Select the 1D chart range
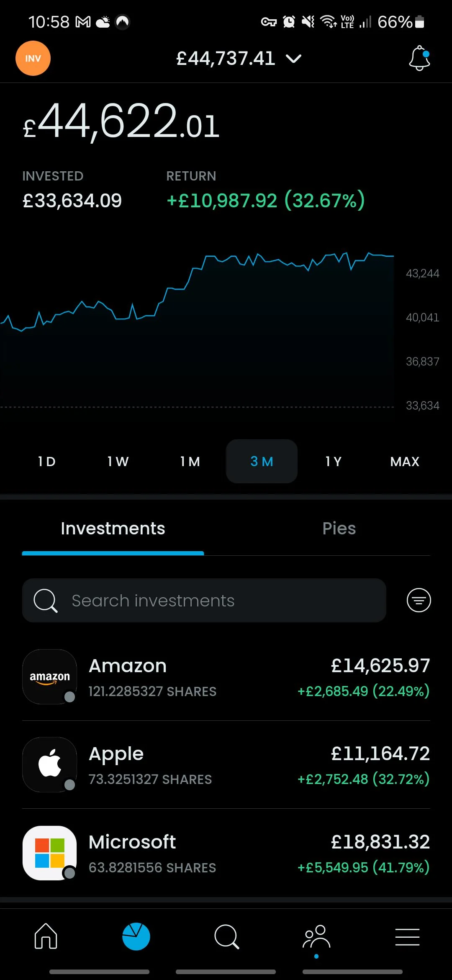 pyautogui.click(x=46, y=462)
